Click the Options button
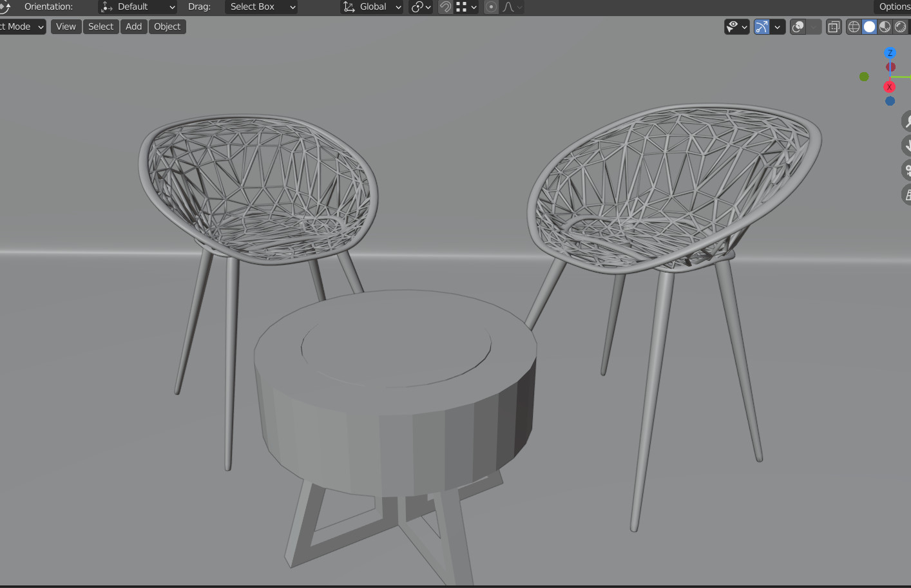The image size is (911, 588). pyautogui.click(x=893, y=6)
